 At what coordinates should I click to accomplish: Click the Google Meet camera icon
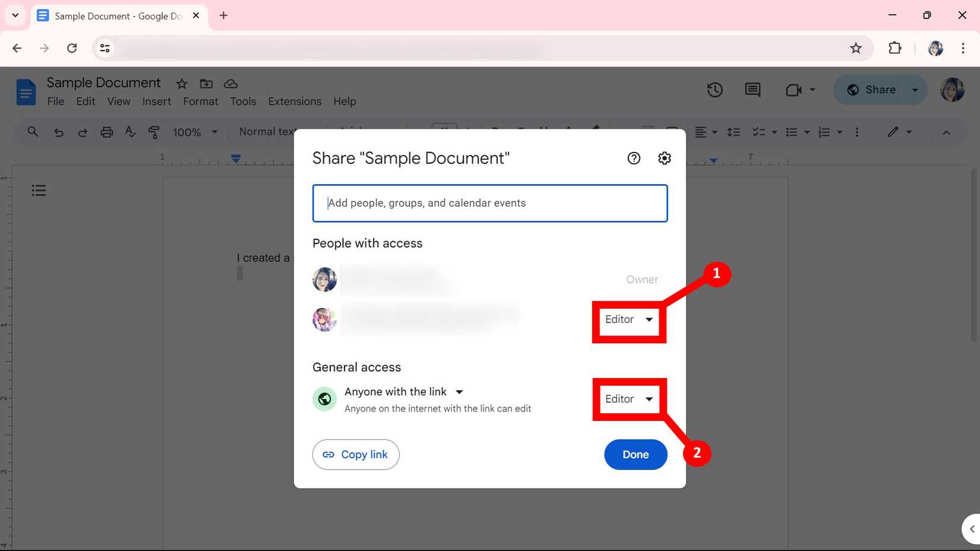(794, 90)
